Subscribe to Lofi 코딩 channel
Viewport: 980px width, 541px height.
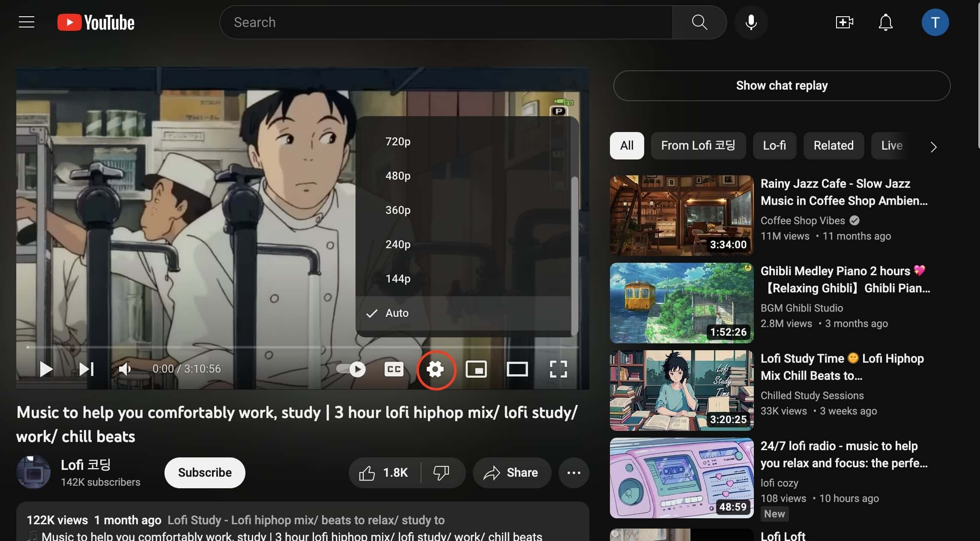pos(204,472)
